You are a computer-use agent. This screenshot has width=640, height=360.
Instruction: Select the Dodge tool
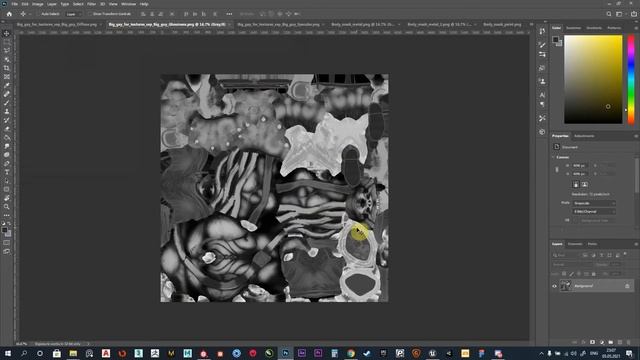[7, 155]
